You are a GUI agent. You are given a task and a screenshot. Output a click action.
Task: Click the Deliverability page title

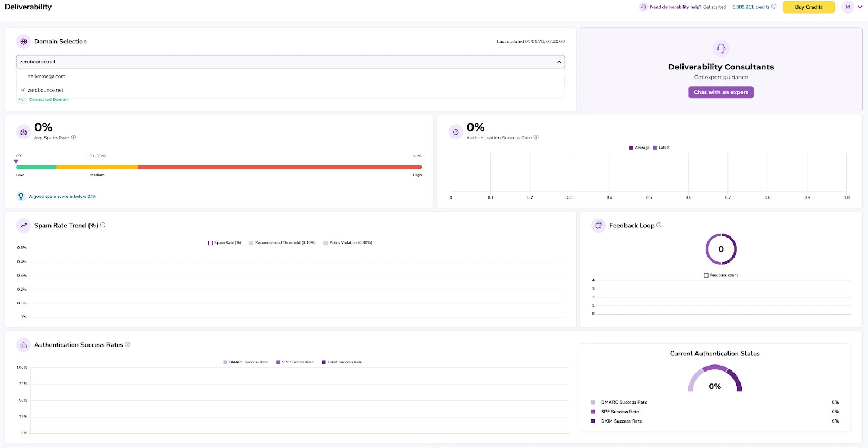click(x=28, y=7)
